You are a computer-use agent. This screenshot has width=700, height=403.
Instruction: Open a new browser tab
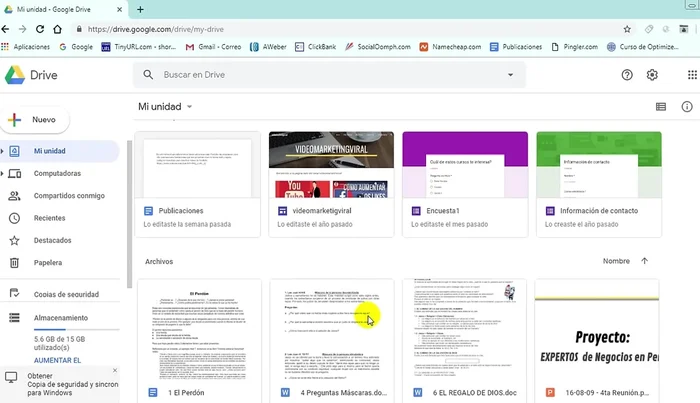coord(140,9)
